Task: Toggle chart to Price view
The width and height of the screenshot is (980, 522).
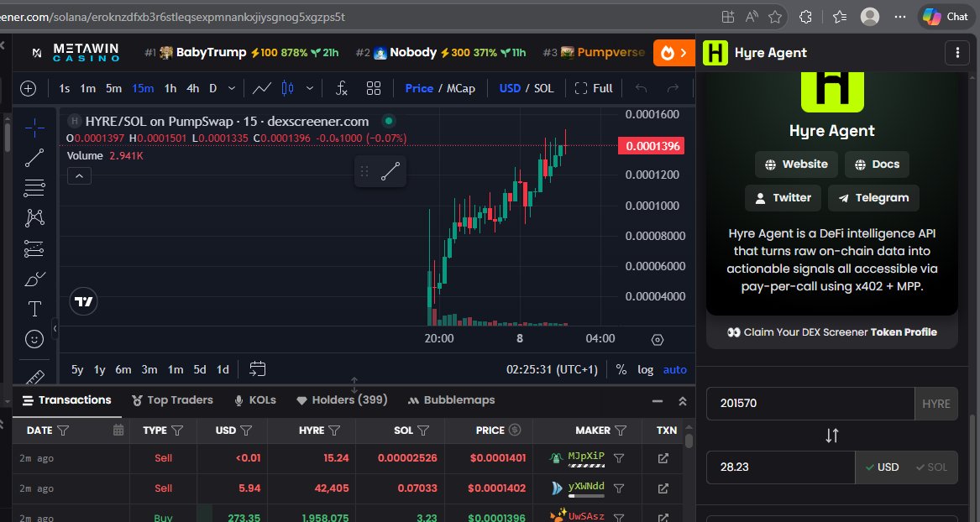Action: (x=419, y=88)
